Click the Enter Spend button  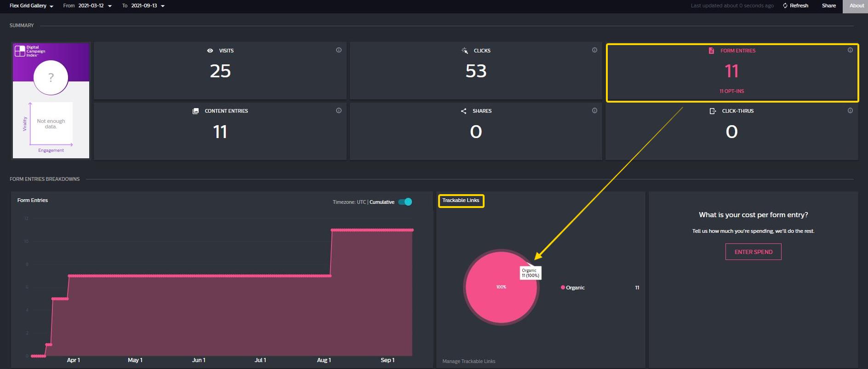754,252
